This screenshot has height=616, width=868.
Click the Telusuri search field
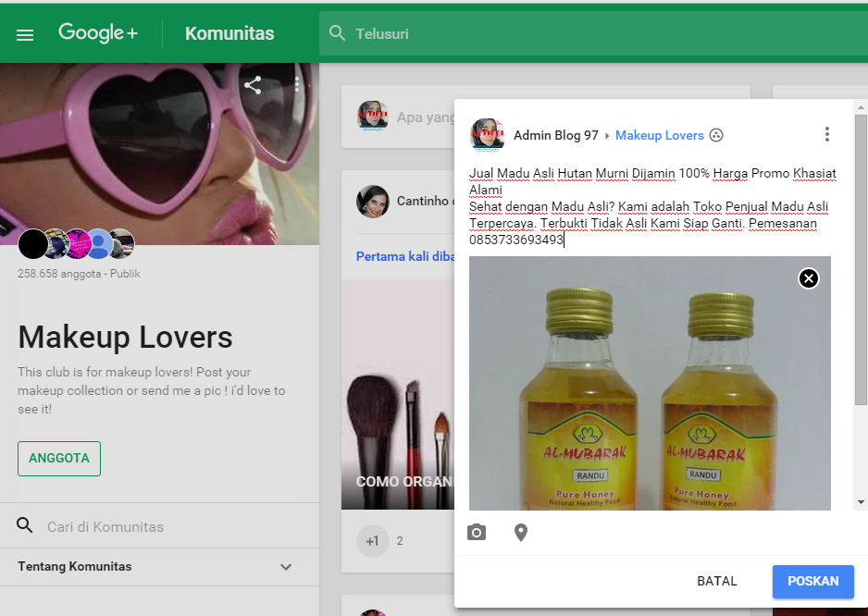tap(593, 33)
